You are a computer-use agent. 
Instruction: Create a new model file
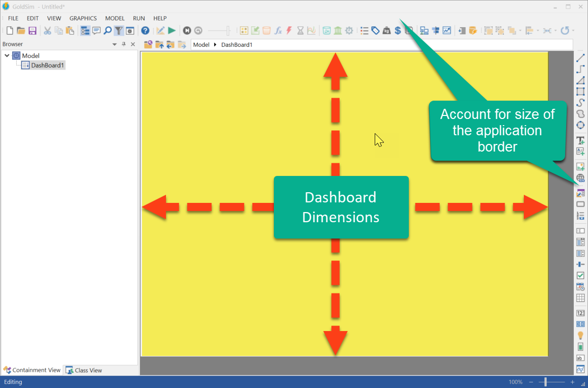[10, 31]
